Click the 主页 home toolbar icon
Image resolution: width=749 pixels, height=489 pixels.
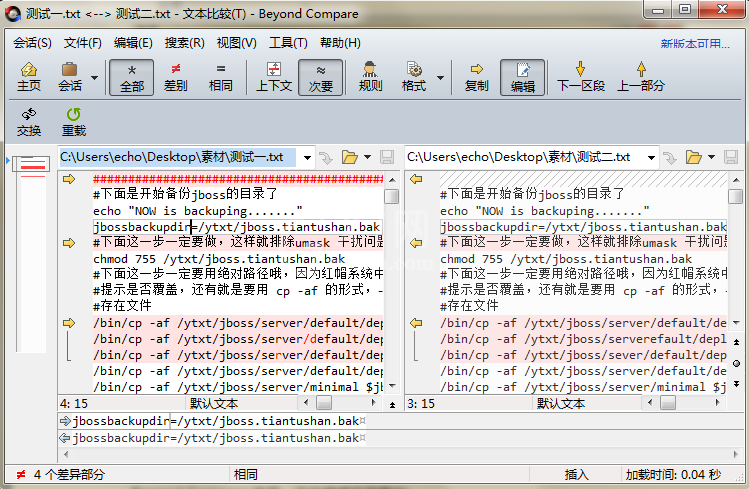[x=29, y=77]
